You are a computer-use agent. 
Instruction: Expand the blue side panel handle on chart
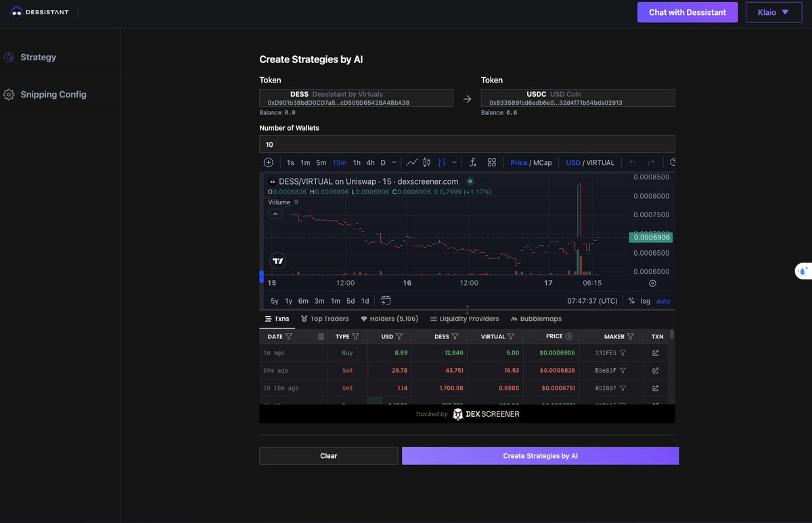pos(261,277)
